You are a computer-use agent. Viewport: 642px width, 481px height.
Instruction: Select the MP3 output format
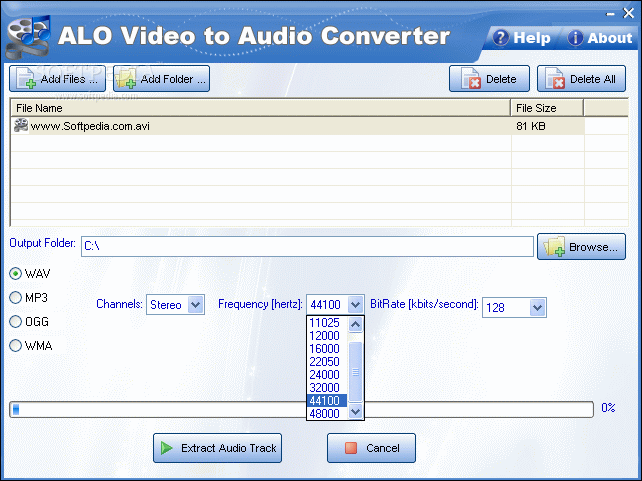click(x=28, y=298)
